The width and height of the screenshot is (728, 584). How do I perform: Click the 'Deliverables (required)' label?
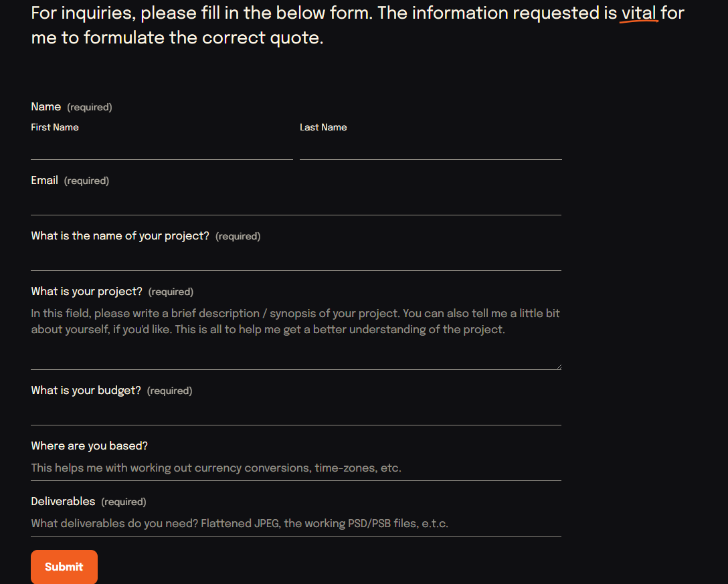89,501
